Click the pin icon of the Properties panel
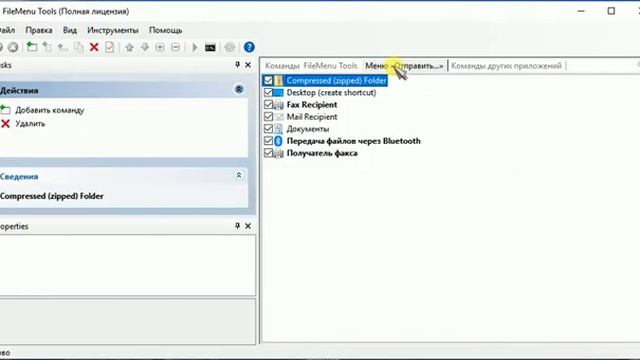This screenshot has height=360, width=640. [238, 226]
